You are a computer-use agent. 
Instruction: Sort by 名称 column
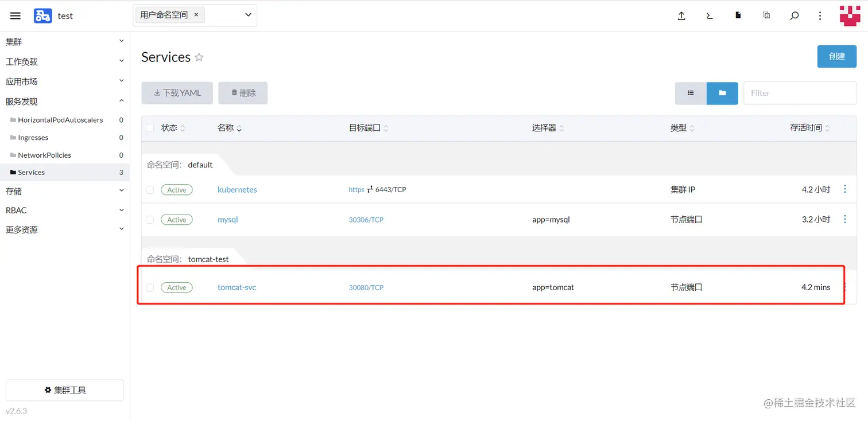coord(230,128)
